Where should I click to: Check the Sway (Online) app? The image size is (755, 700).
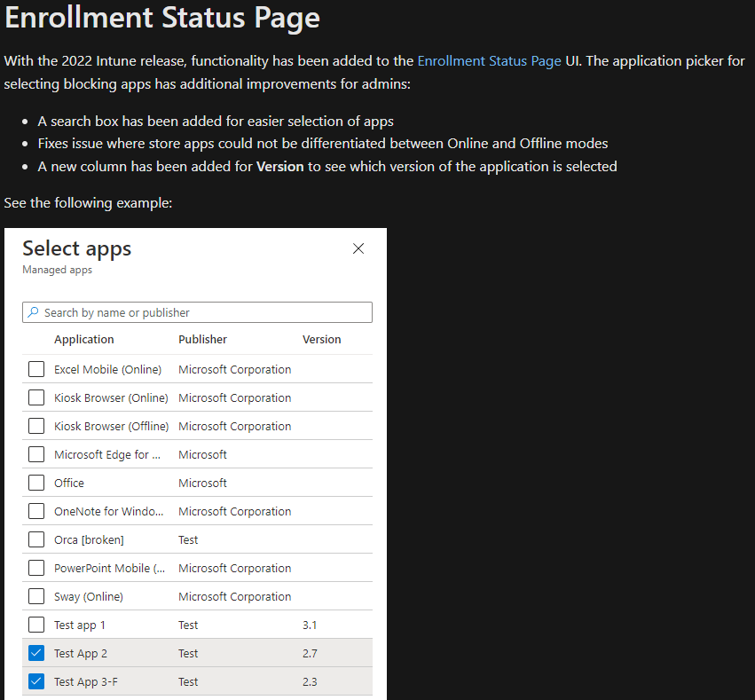pyautogui.click(x=35, y=595)
